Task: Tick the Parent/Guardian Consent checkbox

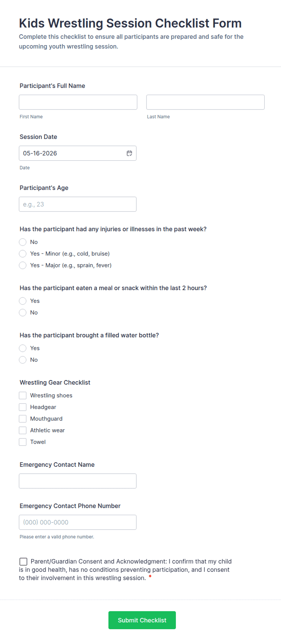Action: [23, 562]
